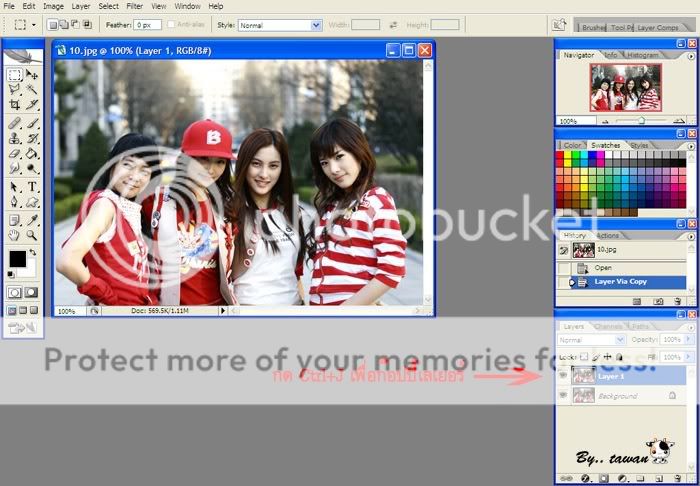Viewport: 700px width, 486px height.
Task: Jump to ImageReady from toolbox bottom
Action: tap(22, 328)
